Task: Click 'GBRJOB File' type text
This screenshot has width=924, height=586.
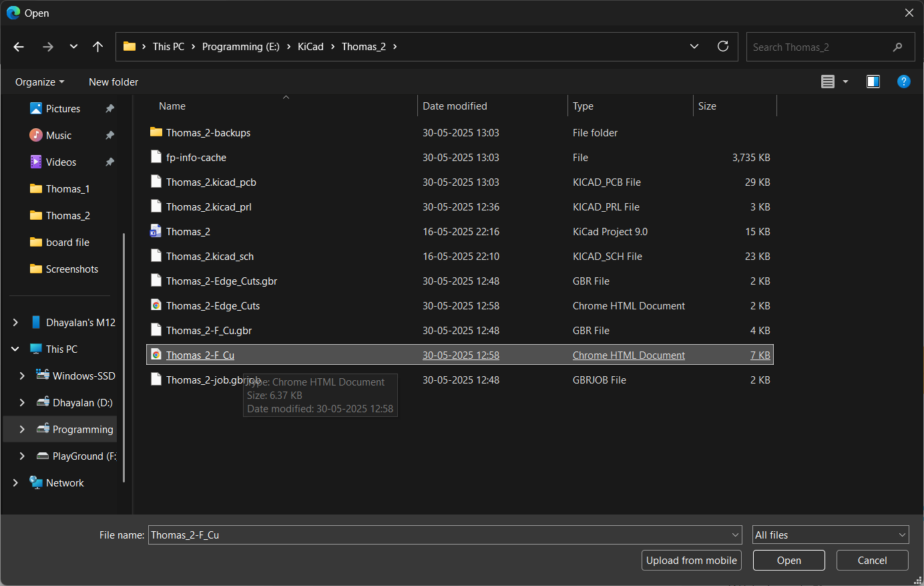Action: click(600, 380)
